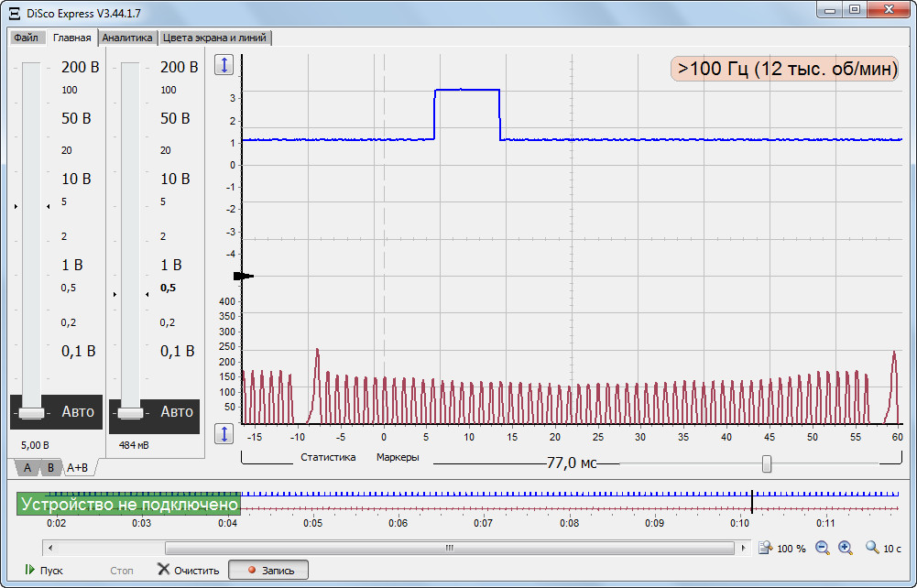This screenshot has width=917, height=588.
Task: Click the first channel voltage range slider
Action: [x=31, y=413]
